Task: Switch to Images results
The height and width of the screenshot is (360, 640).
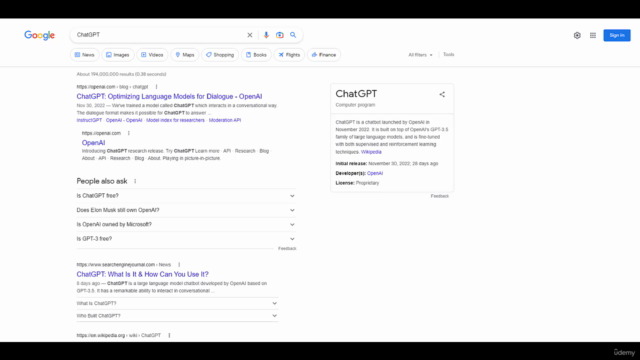Action: click(118, 55)
